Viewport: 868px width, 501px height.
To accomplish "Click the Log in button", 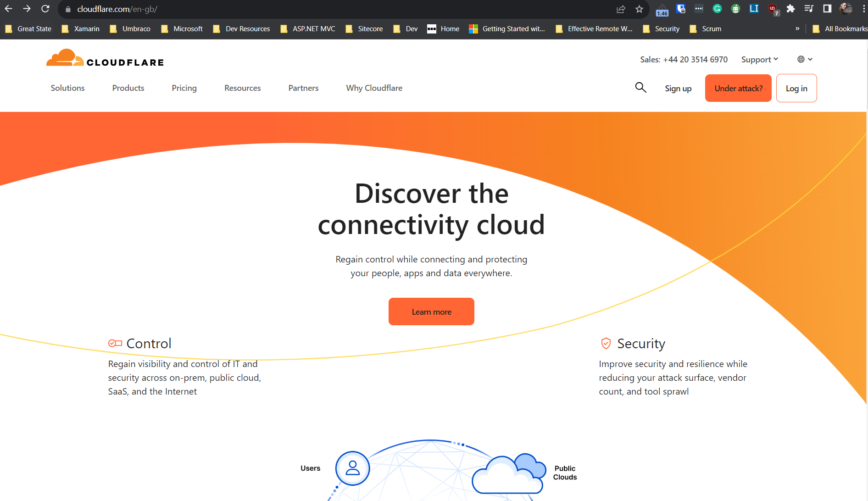I will pos(796,88).
